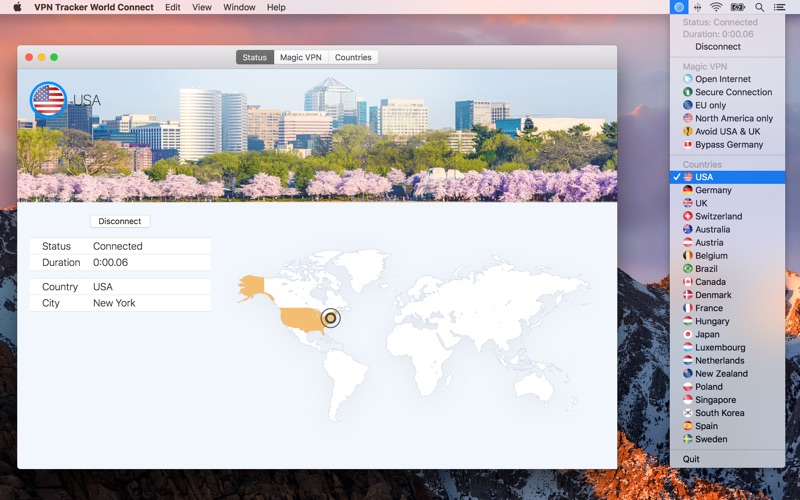The width and height of the screenshot is (800, 500).
Task: Choose Open Internet Magic VPN profile
Action: [728, 79]
